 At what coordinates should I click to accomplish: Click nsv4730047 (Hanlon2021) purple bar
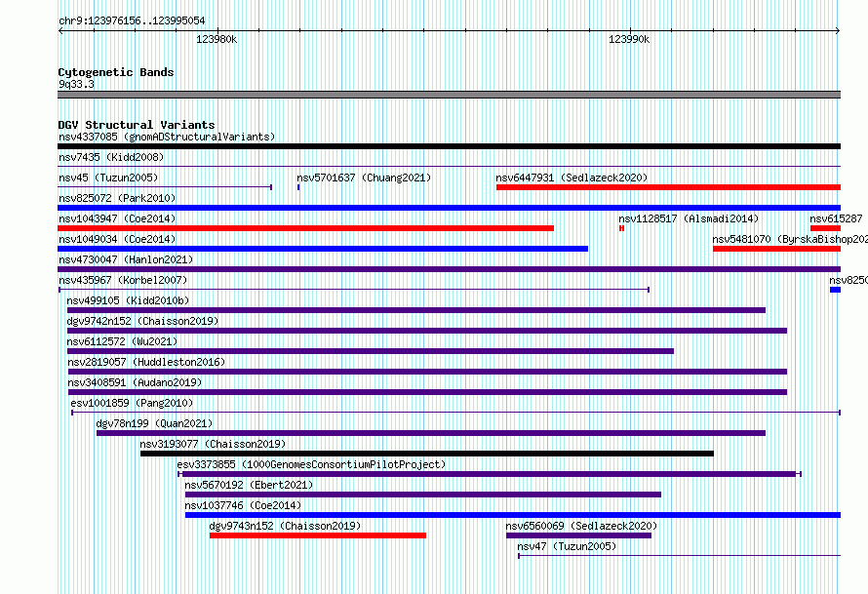449,269
